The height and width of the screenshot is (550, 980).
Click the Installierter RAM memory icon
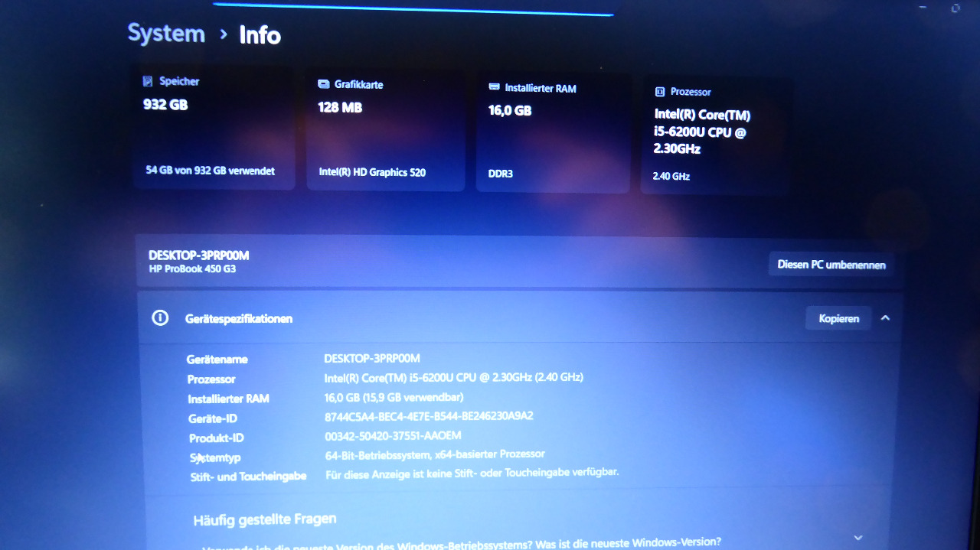click(x=494, y=88)
